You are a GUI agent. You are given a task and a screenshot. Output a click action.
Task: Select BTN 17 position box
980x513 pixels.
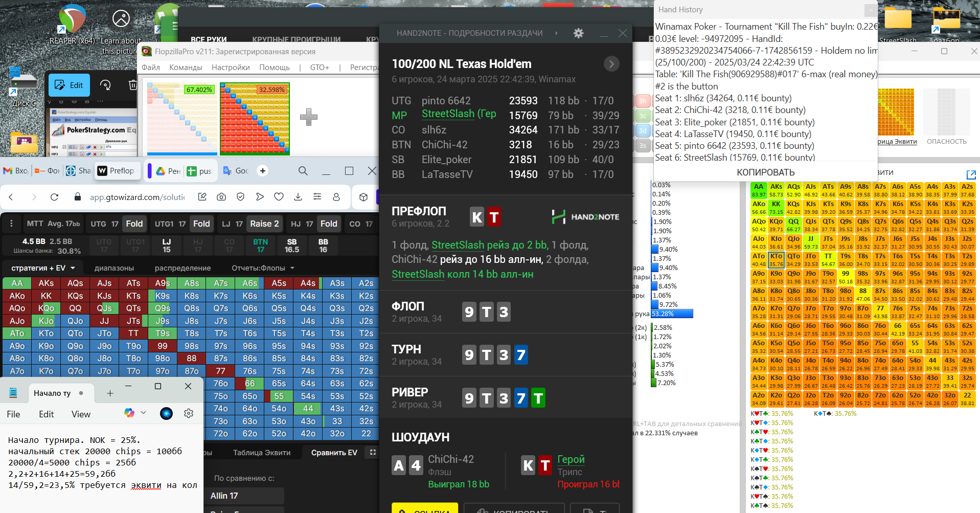coord(260,246)
